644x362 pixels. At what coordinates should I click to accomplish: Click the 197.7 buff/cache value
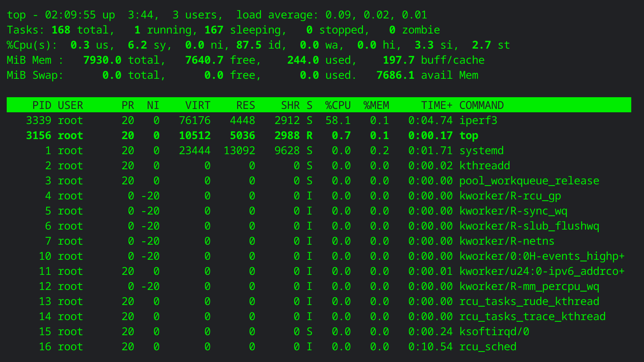pyautogui.click(x=399, y=60)
